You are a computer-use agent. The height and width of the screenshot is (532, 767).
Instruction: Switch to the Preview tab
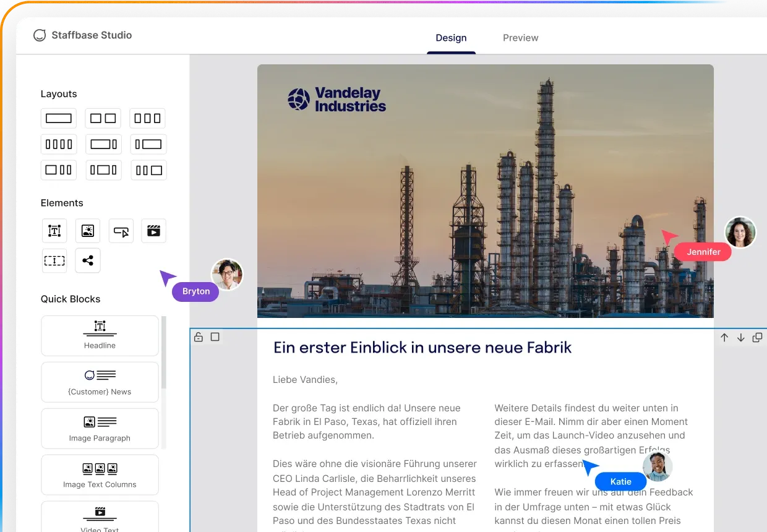tap(520, 38)
